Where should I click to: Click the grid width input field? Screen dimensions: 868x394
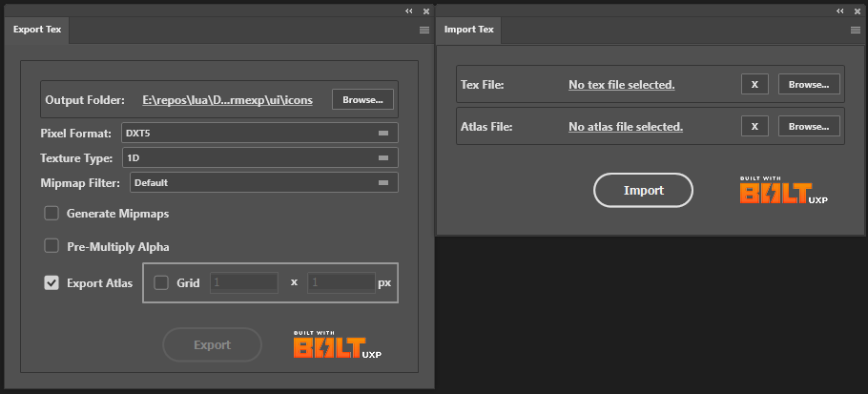243,282
